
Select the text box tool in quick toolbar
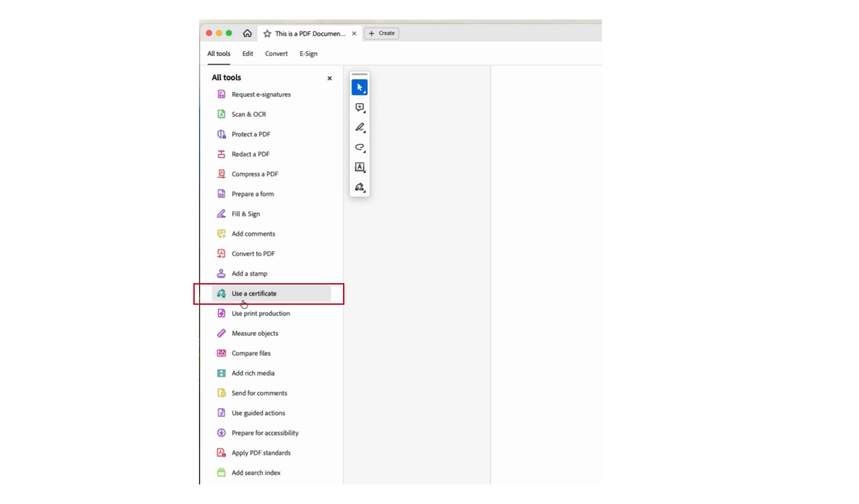[x=360, y=167]
